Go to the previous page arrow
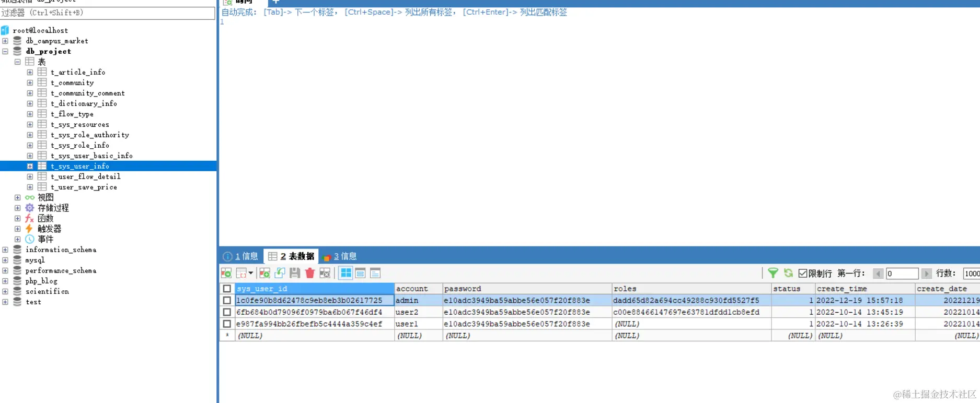 point(878,274)
